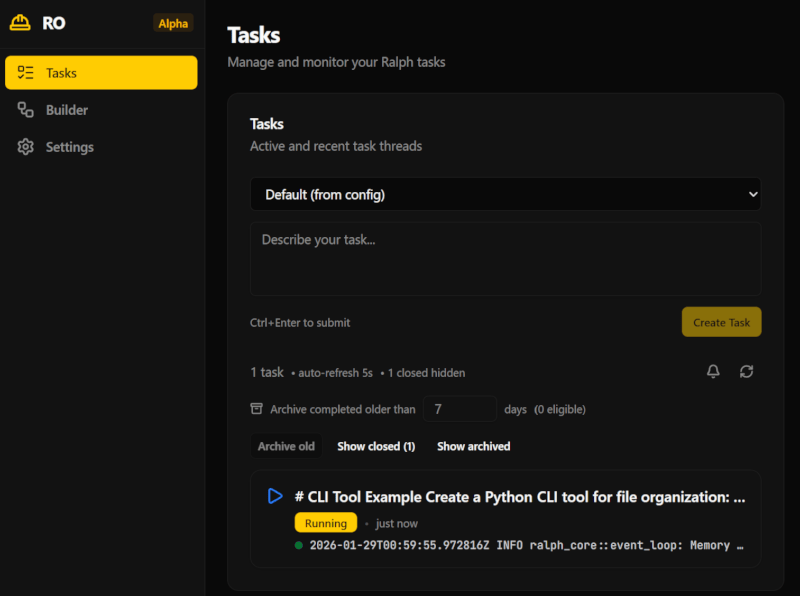Click the Builder icon in sidebar

26,110
